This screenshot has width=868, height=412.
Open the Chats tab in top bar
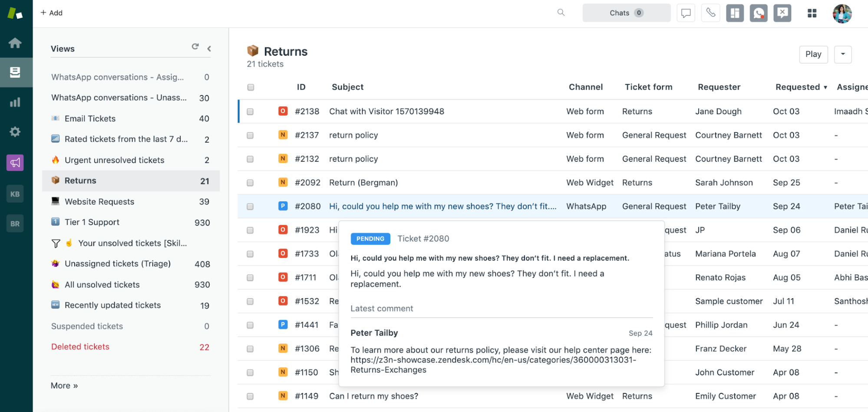click(626, 13)
